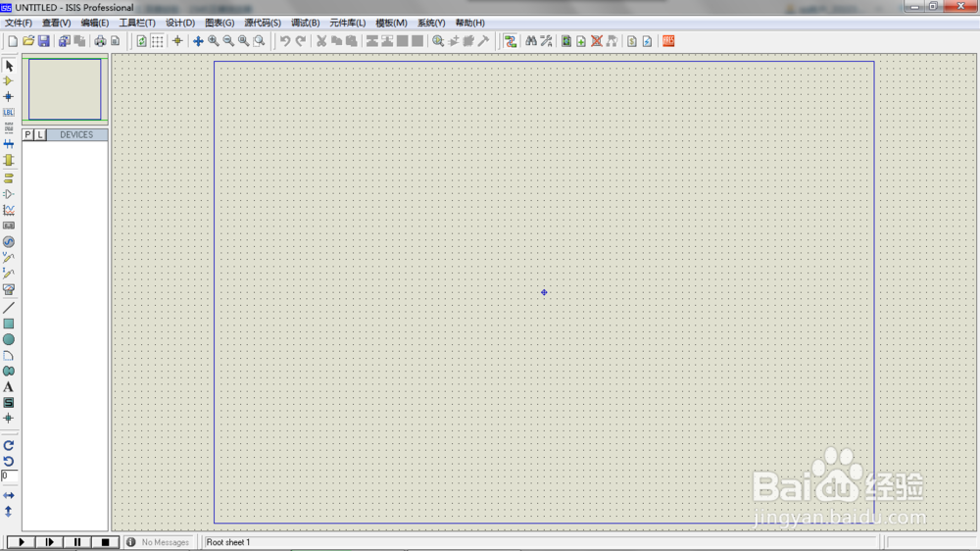Open the 设计(D) menu
Viewport: 980px width, 551px height.
[180, 23]
